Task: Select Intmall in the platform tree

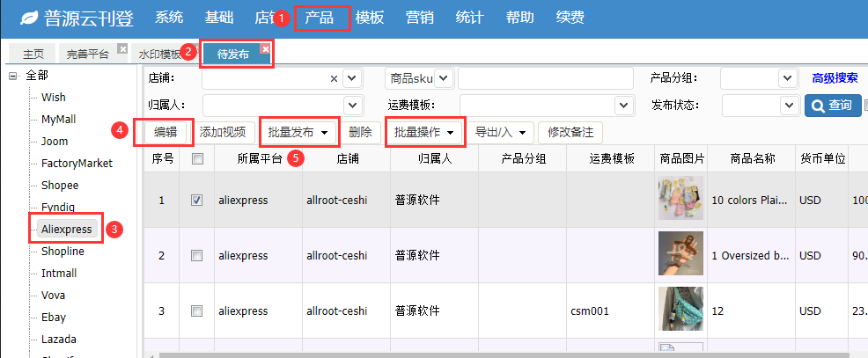Action: [x=59, y=274]
